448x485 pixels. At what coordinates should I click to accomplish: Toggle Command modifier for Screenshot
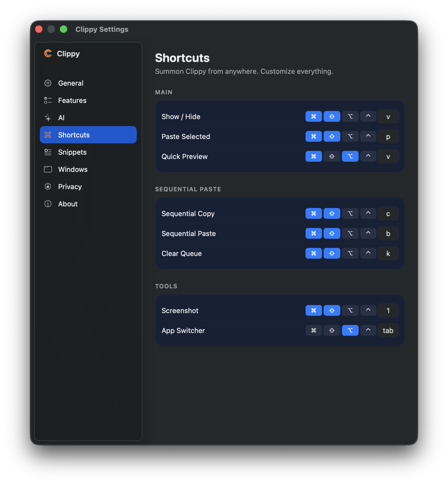pos(314,311)
